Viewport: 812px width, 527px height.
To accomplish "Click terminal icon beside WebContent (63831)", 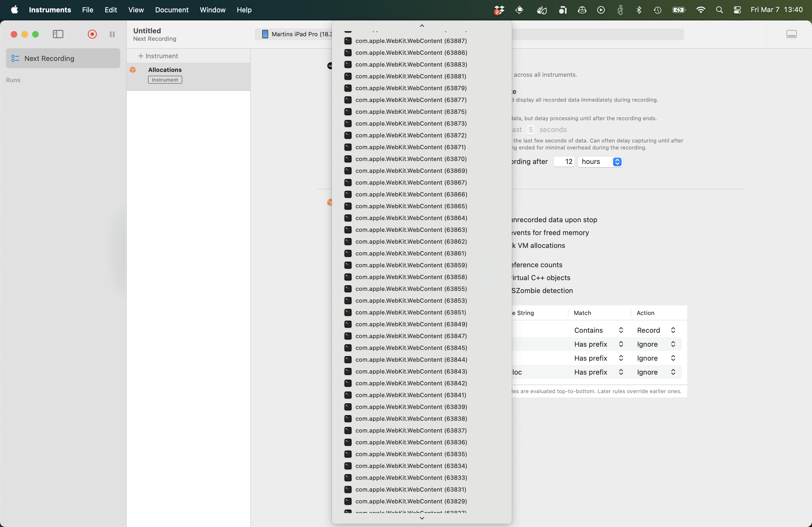I will [x=348, y=489].
